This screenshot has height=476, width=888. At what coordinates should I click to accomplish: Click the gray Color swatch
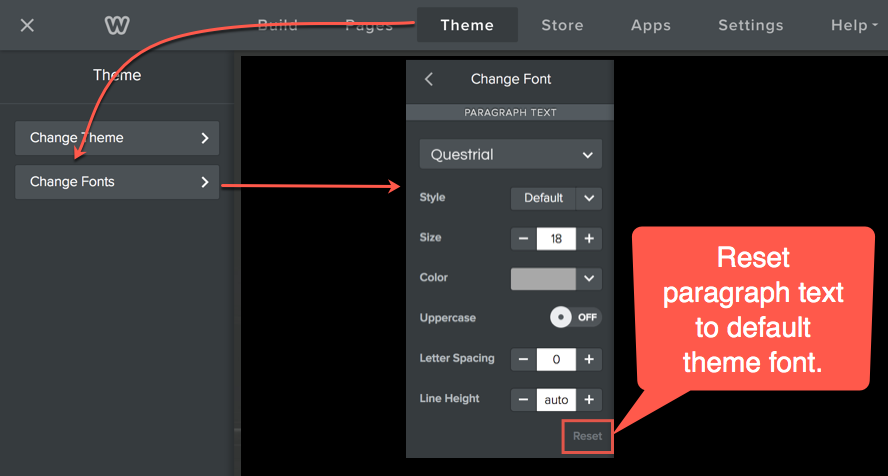[543, 279]
